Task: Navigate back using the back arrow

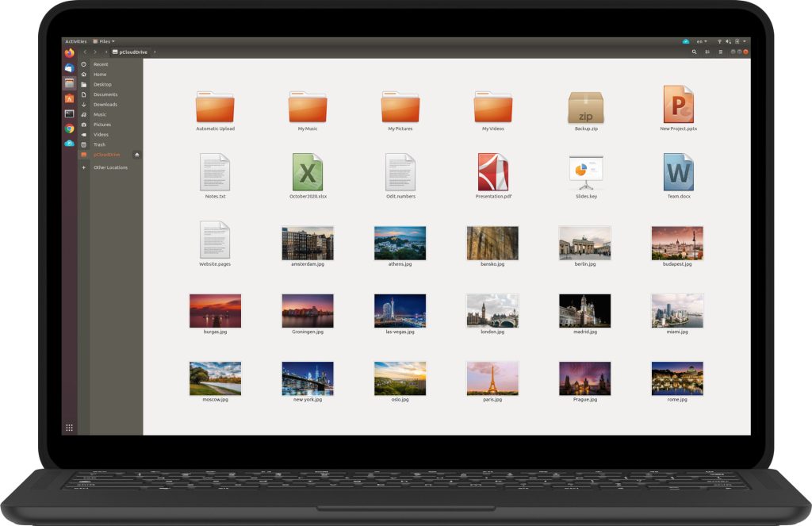Action: coord(84,52)
